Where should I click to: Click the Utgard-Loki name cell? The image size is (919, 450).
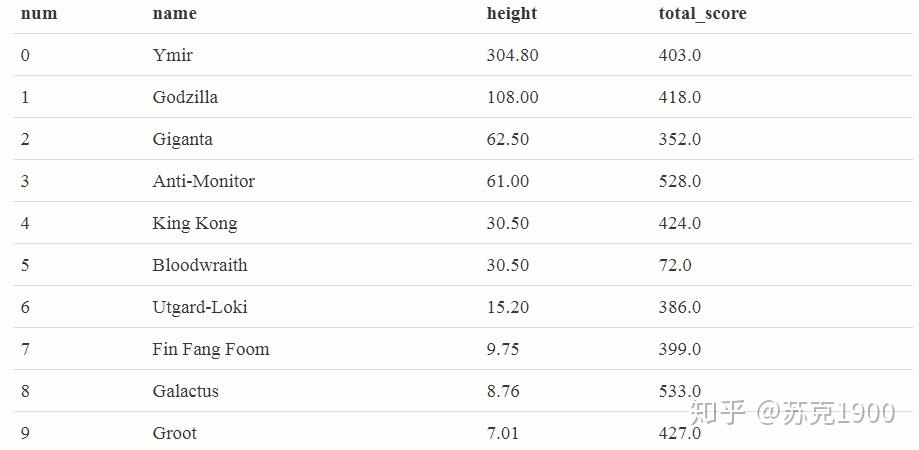point(200,307)
